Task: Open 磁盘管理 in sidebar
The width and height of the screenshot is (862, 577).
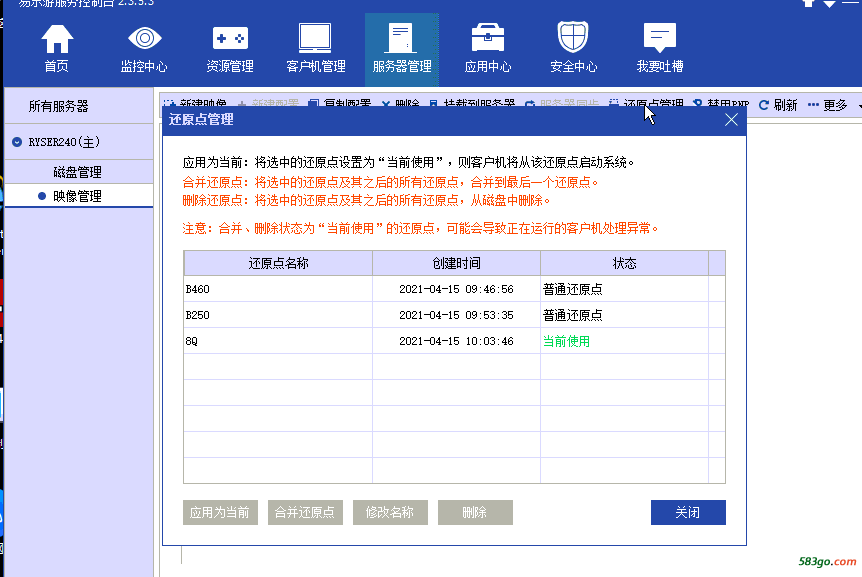Action: coord(78,172)
